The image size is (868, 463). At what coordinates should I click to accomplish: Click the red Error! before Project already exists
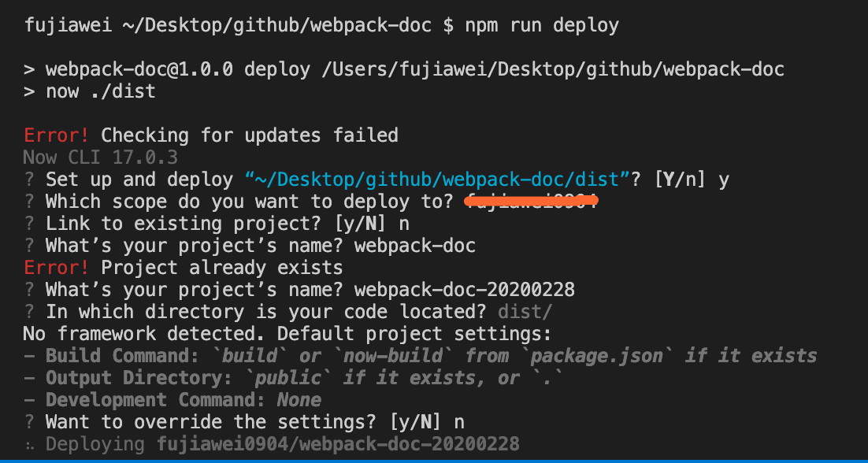[x=57, y=268]
